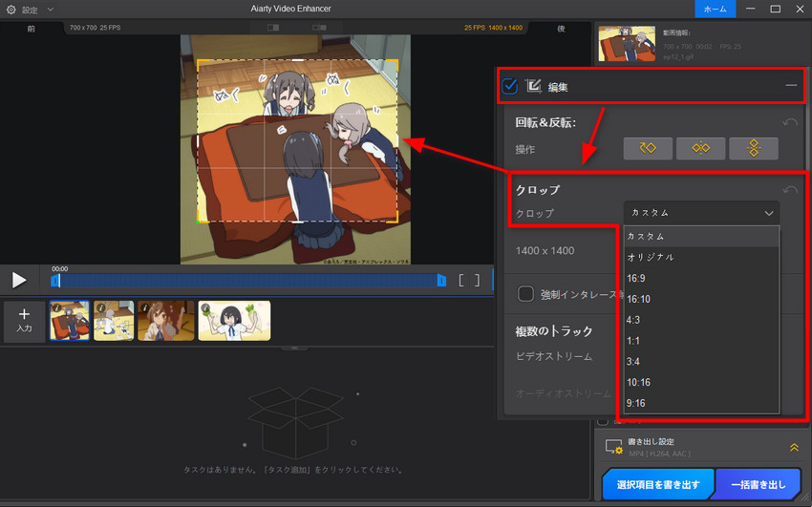Choose カスタム in the crop list

(701, 237)
